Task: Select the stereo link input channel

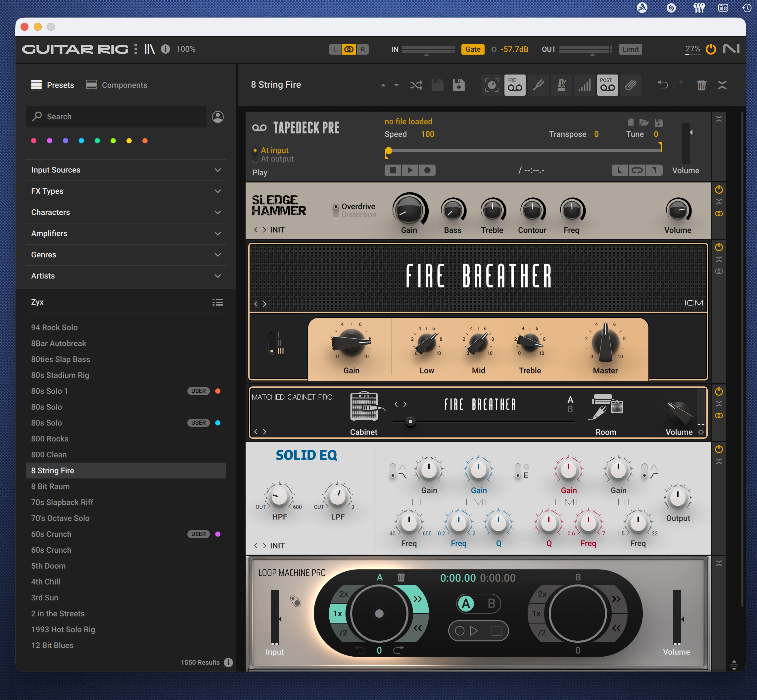Action: 349,49
